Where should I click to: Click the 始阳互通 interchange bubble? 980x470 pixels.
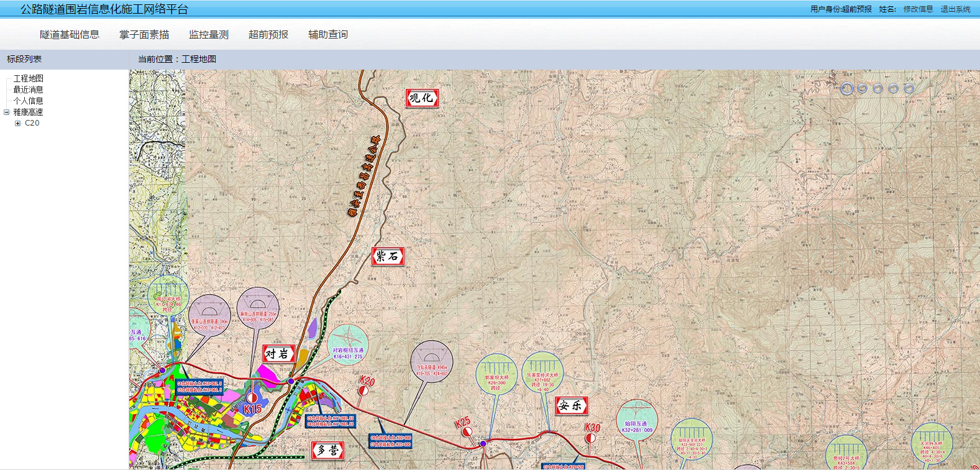pyautogui.click(x=637, y=420)
